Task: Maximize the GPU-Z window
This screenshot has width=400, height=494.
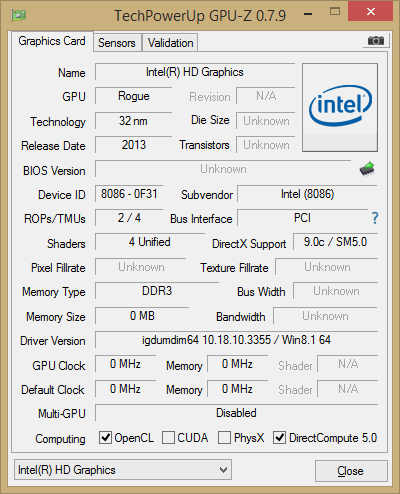Action: click(x=335, y=12)
